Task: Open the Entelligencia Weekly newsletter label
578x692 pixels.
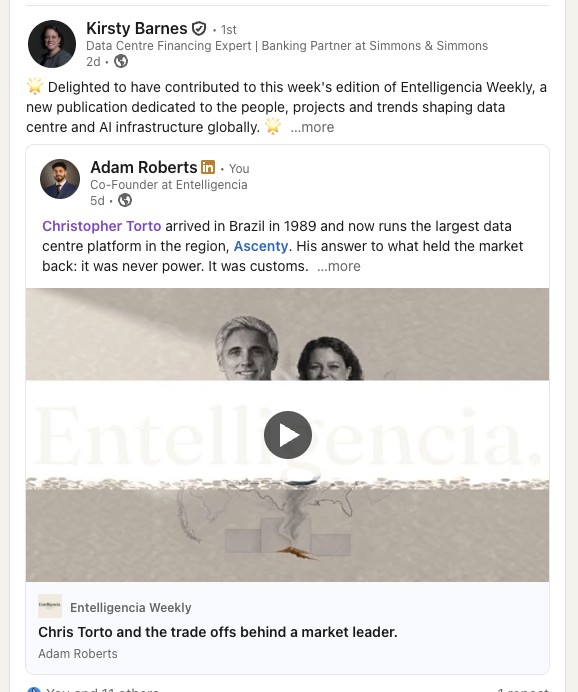Action: click(x=131, y=608)
